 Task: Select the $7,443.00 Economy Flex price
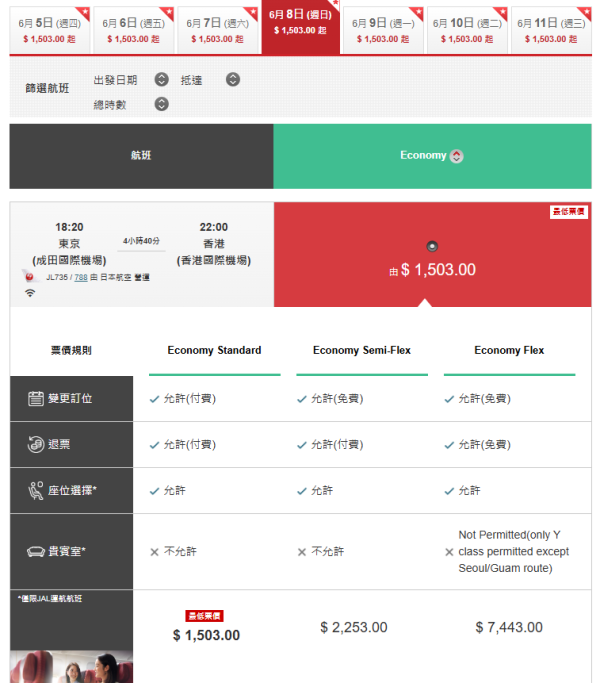509,628
